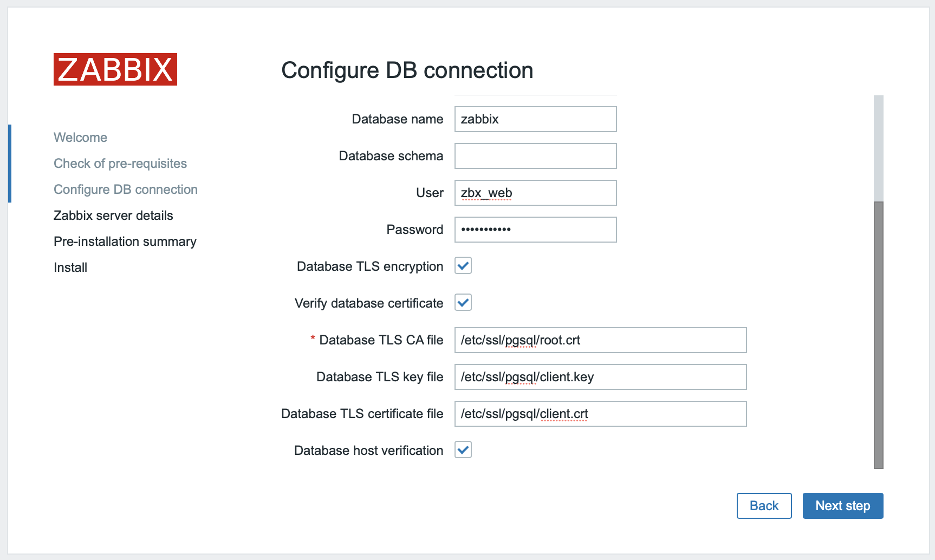Image resolution: width=935 pixels, height=560 pixels.
Task: Toggle Database host verification off
Action: point(463,450)
